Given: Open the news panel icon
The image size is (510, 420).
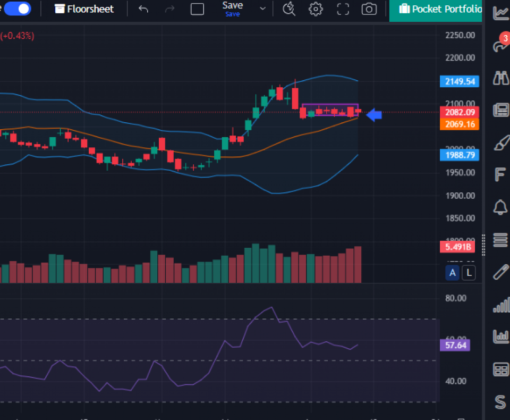Looking at the screenshot, I should (500, 110).
